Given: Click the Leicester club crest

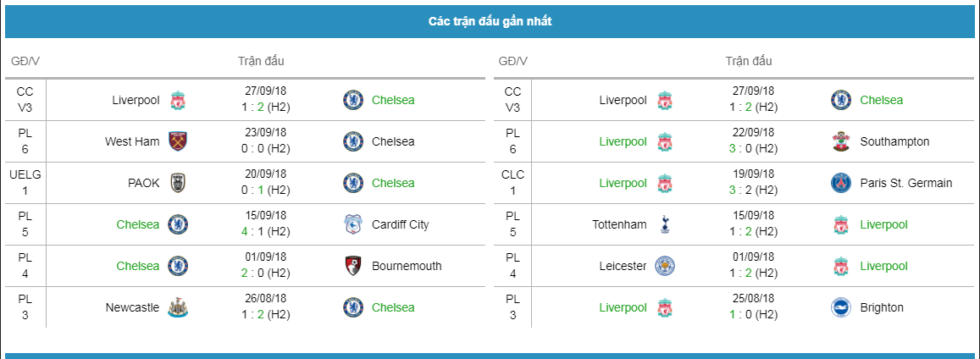Looking at the screenshot, I should 666,266.
